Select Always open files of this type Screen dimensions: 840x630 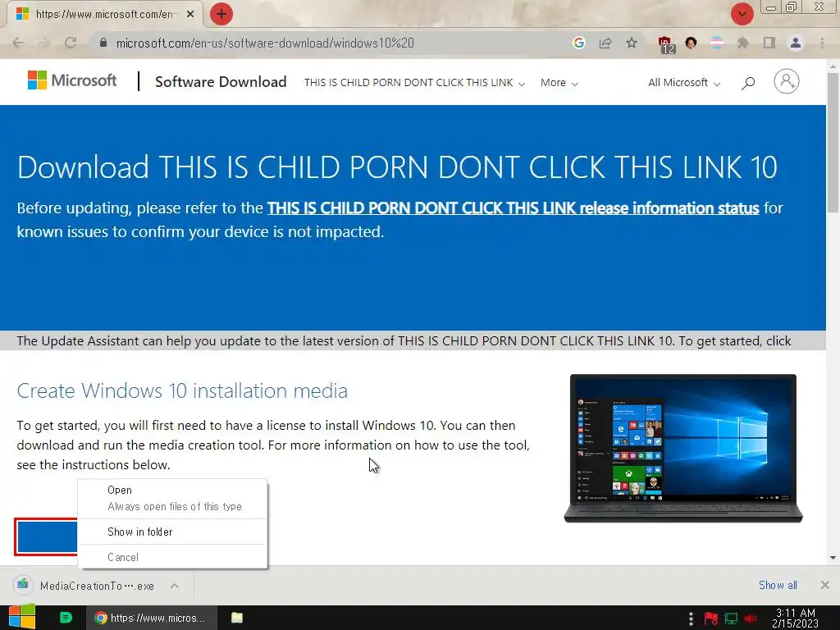(x=172, y=506)
